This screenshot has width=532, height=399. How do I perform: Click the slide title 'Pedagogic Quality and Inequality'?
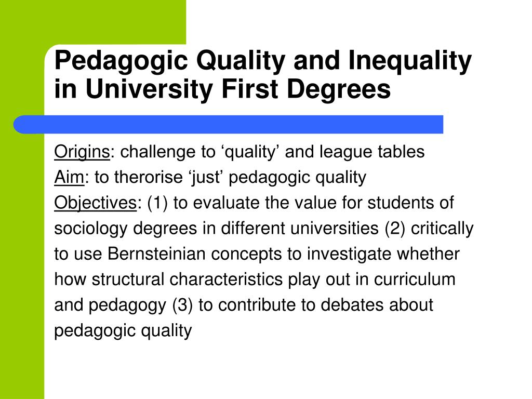(x=263, y=61)
